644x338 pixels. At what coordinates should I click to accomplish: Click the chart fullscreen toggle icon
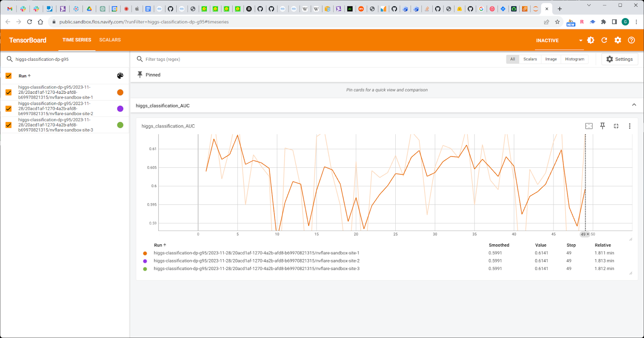pos(616,126)
